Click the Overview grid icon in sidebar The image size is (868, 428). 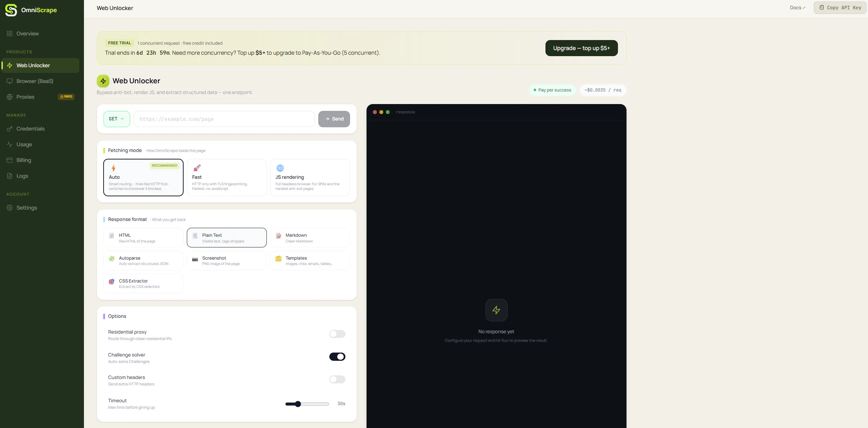[x=10, y=34]
